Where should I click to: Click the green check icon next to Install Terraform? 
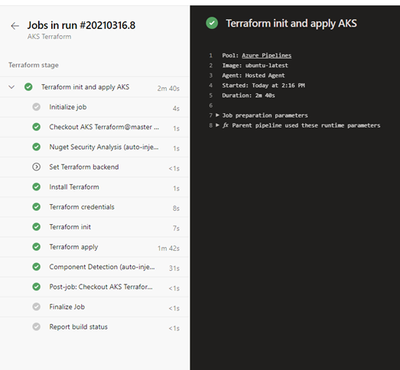36,187
